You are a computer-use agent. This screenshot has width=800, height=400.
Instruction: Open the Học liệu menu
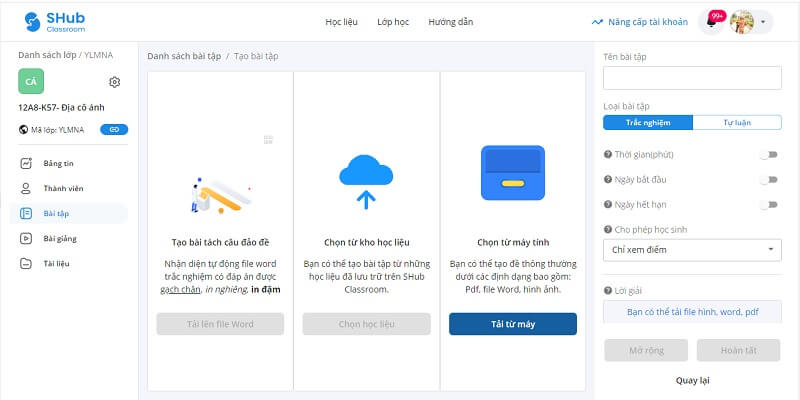(x=341, y=22)
